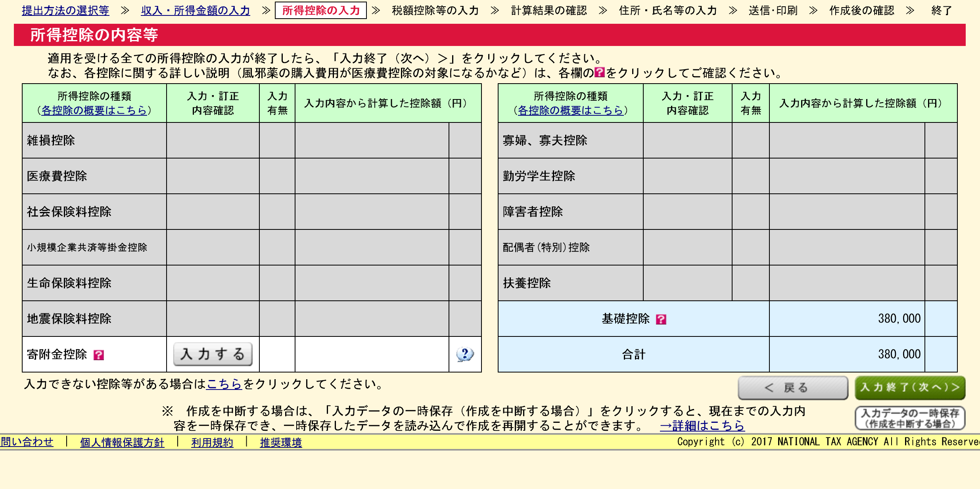Select the 所得控除の入力 current step
Viewport: 980px width, 489px height.
tap(320, 10)
